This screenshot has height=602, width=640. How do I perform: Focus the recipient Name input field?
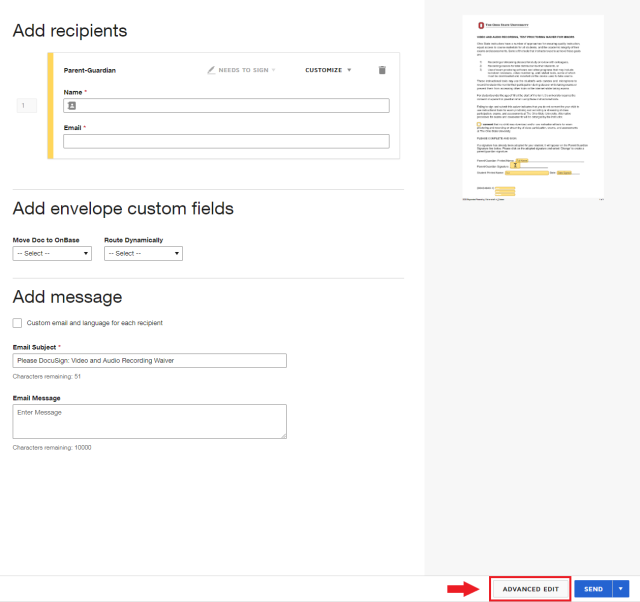226,106
